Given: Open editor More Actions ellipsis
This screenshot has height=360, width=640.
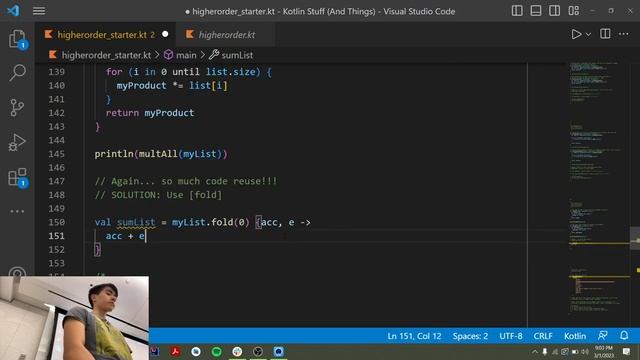Looking at the screenshot, I should (x=624, y=34).
